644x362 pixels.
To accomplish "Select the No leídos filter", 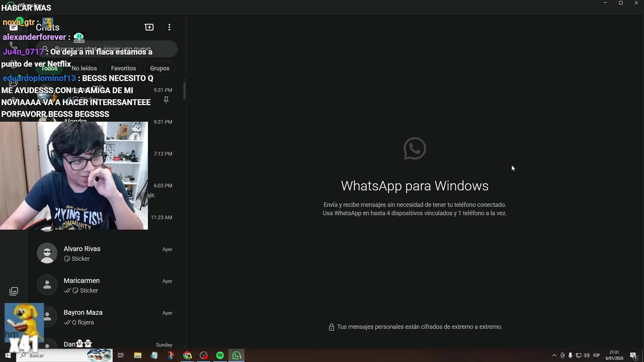I will (84, 68).
